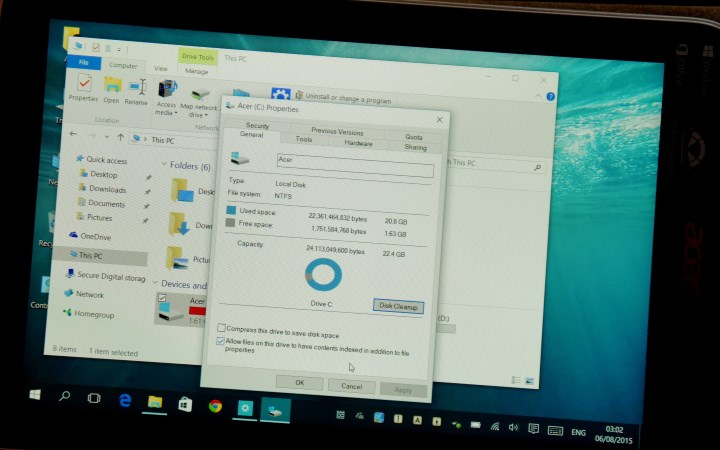Launch Microsoft Edge from the taskbar
The width and height of the screenshot is (720, 450).
[x=124, y=400]
